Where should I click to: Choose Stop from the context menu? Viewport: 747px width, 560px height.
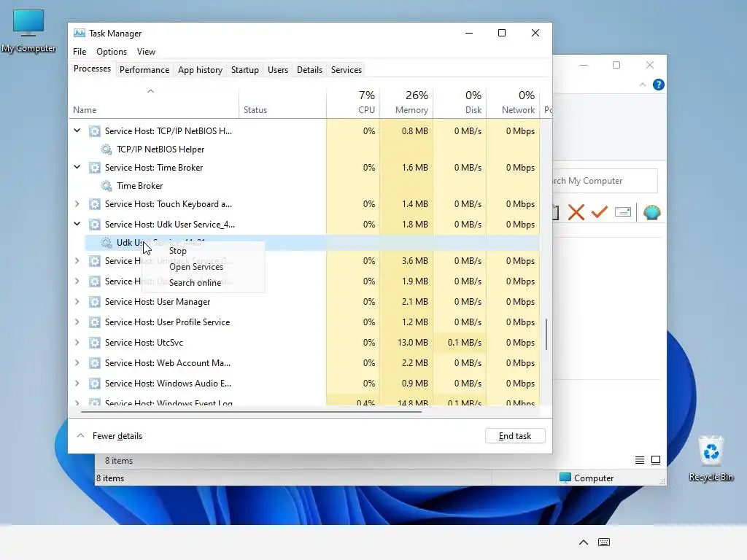204,251
